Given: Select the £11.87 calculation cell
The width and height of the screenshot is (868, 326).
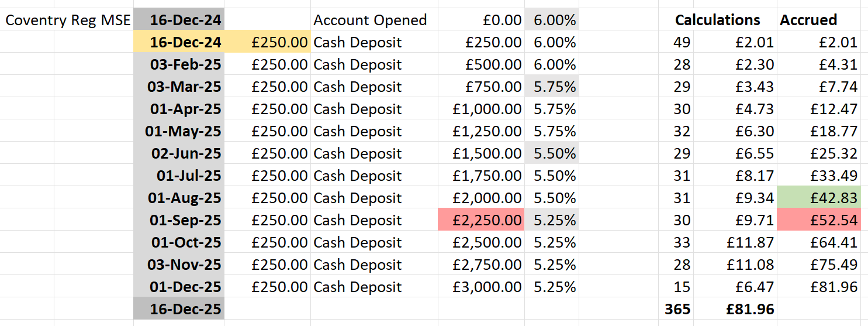Looking at the screenshot, I should (750, 243).
